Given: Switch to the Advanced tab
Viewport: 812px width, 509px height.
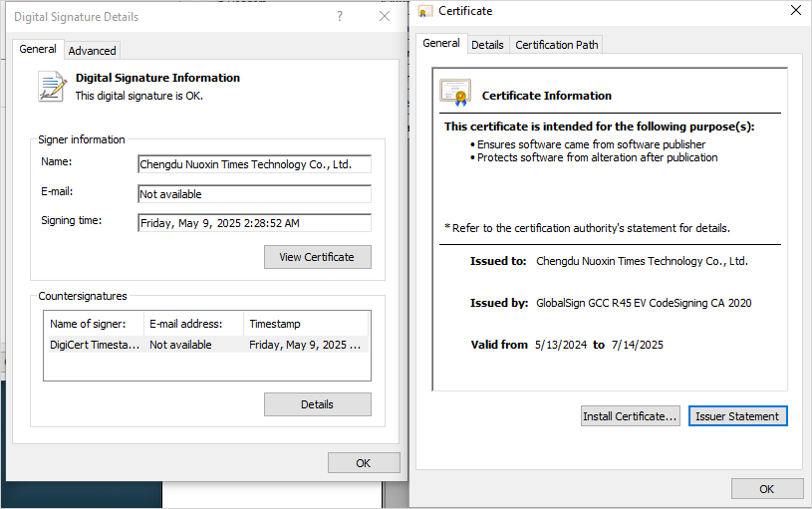Looking at the screenshot, I should tap(92, 51).
